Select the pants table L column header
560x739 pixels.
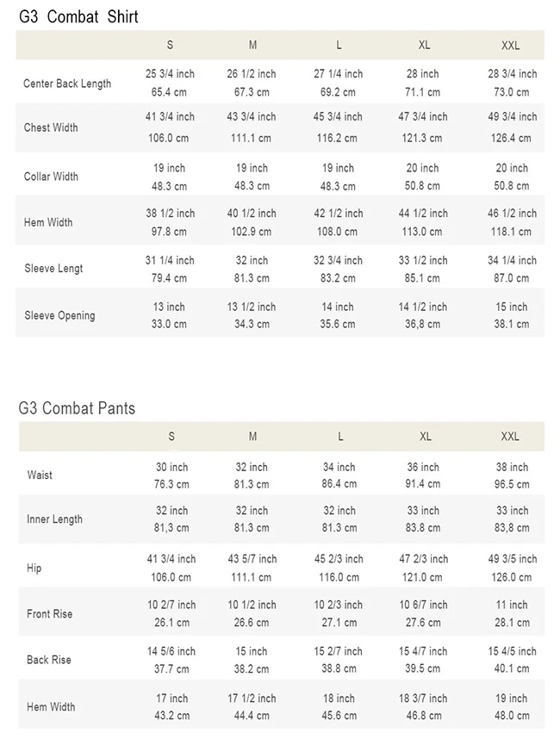click(340, 437)
